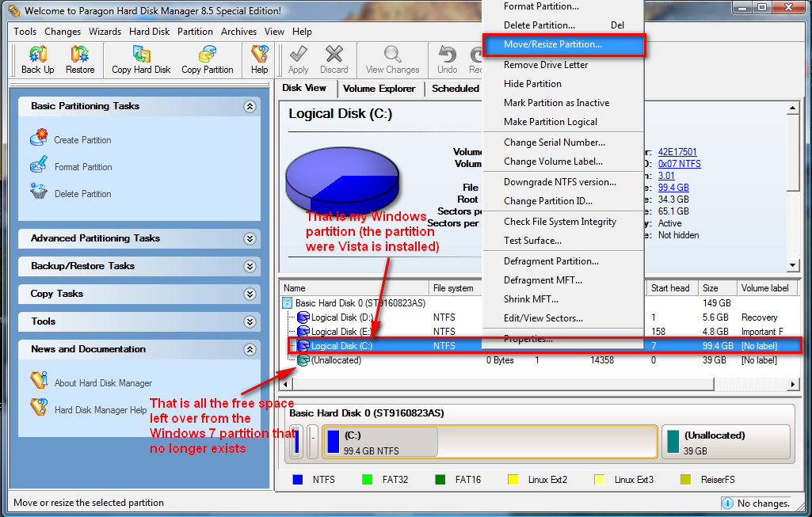Select Defragment Partition from the context menu

pyautogui.click(x=563, y=261)
